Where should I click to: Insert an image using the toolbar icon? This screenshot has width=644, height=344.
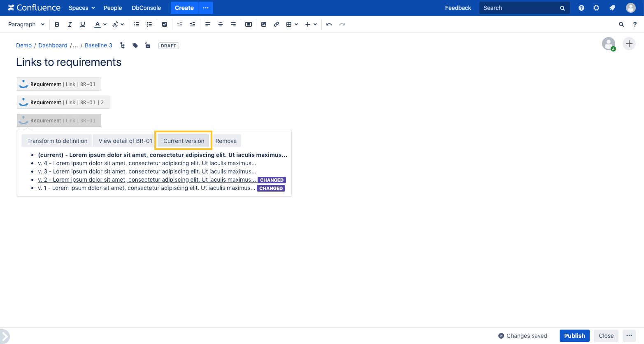263,24
